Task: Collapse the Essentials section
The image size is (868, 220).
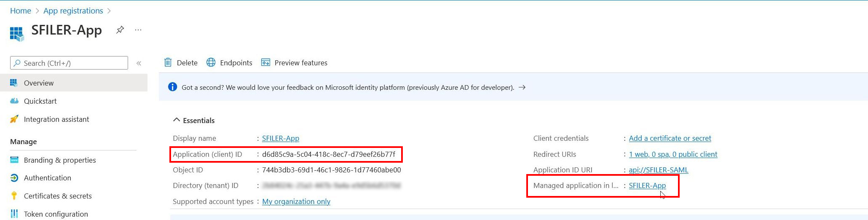Action: point(177,120)
